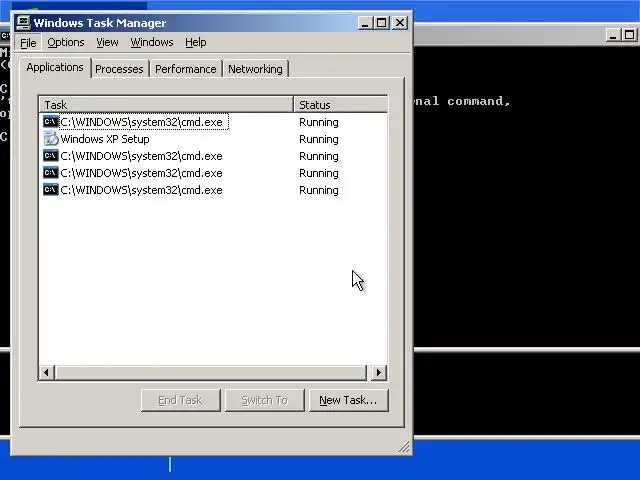Click the End Task button
Screen dimensions: 640x480
point(180,400)
